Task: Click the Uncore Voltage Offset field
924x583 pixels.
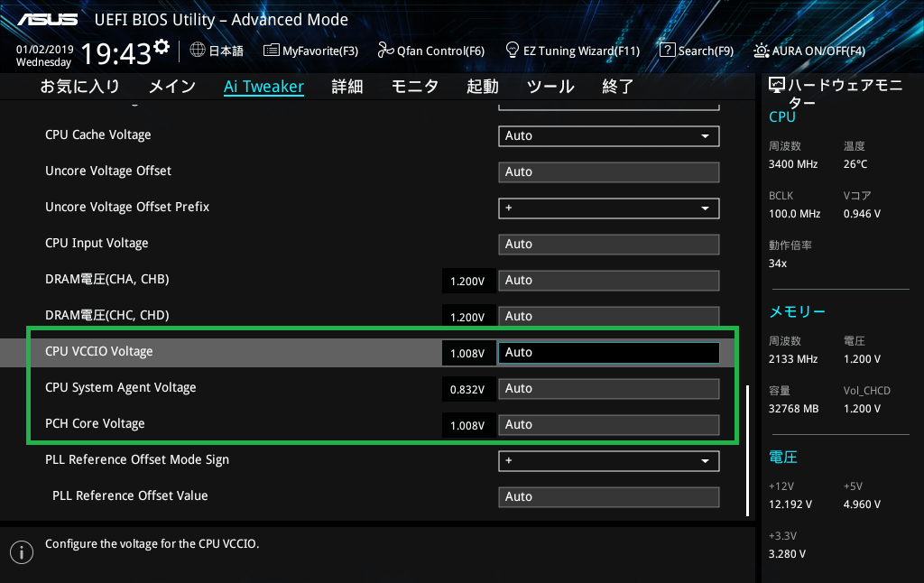Action: click(609, 172)
